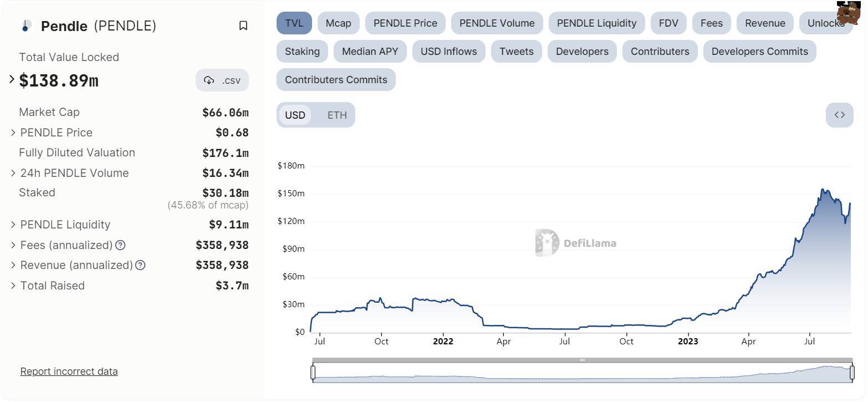Enable the Developers chart metric
868x402 pixels.
pos(582,52)
